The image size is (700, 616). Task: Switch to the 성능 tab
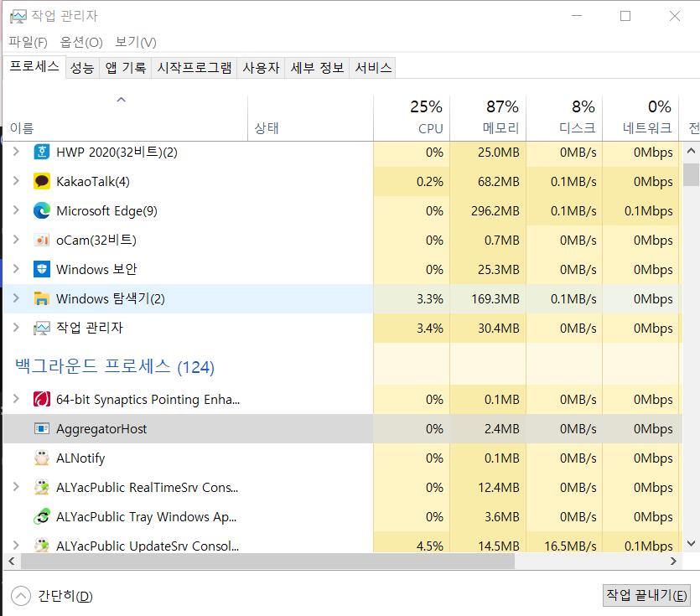[83, 68]
